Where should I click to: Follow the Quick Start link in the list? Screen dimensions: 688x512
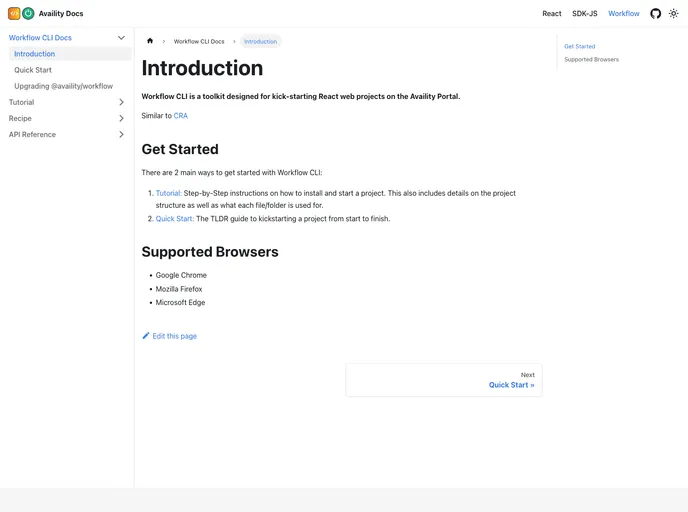[x=175, y=218]
